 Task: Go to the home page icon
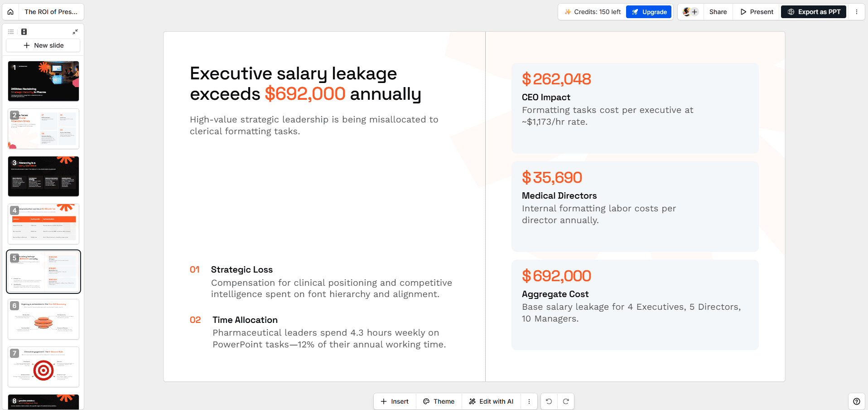pos(10,12)
